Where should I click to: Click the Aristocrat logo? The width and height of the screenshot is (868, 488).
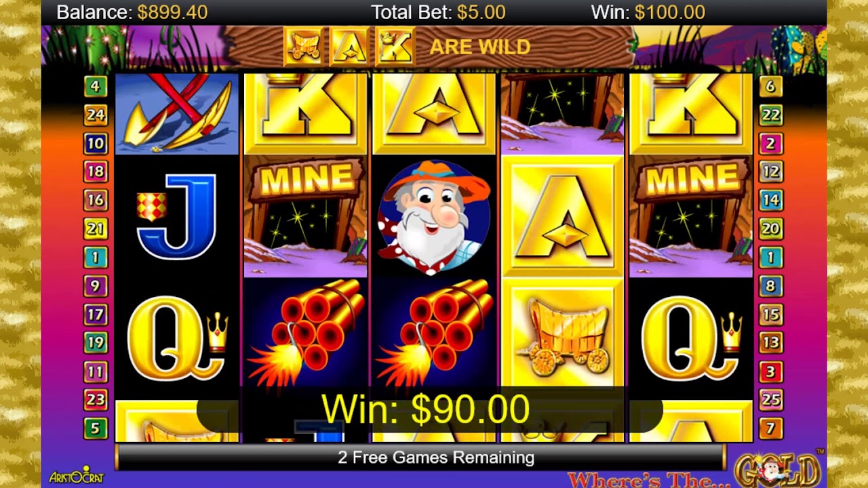coord(77,474)
